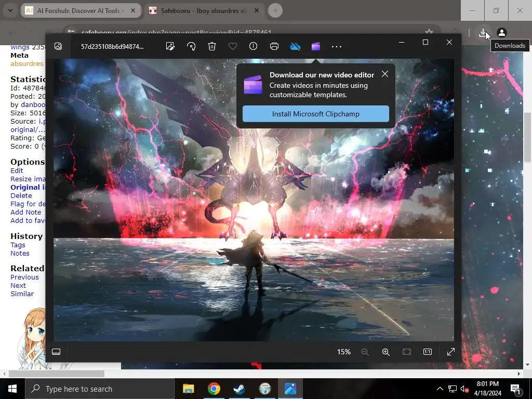
Task: Click the Edit link on Safebooru
Action: point(17,170)
